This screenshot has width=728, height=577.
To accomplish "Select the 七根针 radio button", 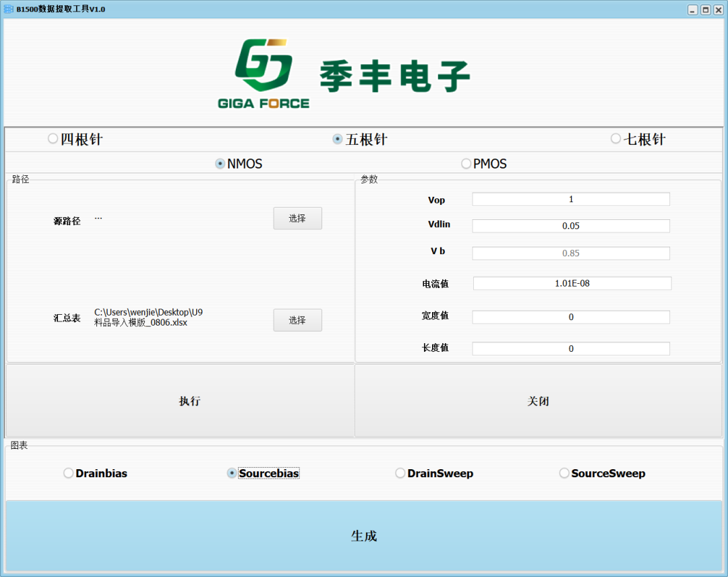I will 638,139.
